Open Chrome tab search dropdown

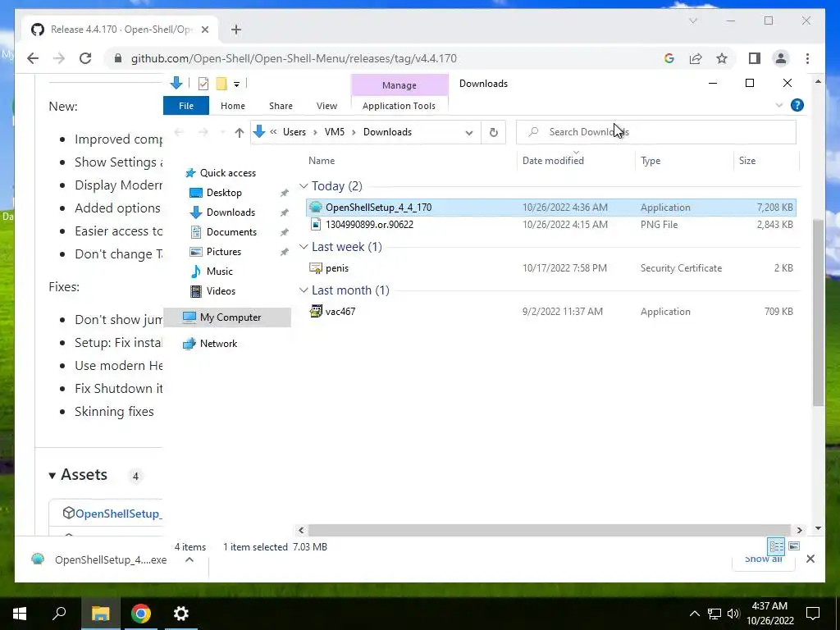pyautogui.click(x=692, y=21)
